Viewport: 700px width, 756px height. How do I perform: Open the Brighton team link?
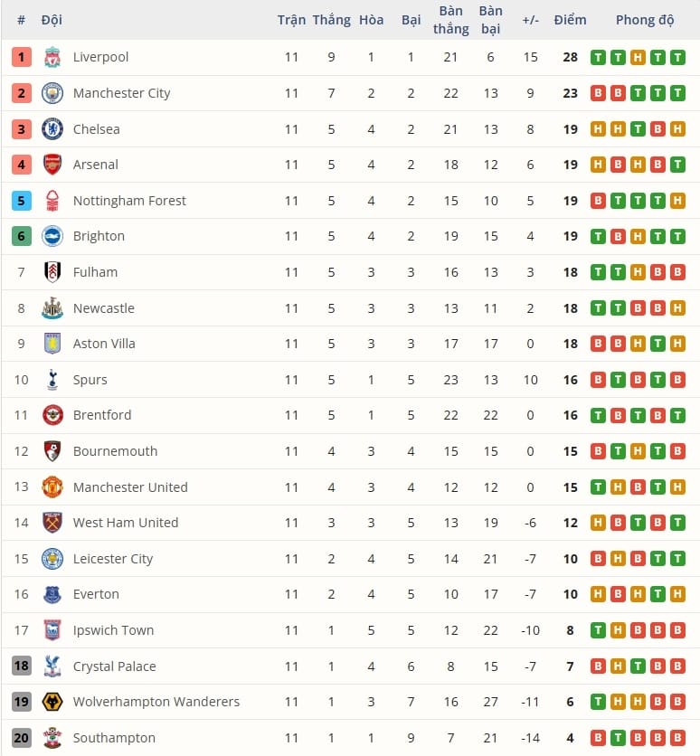99,236
